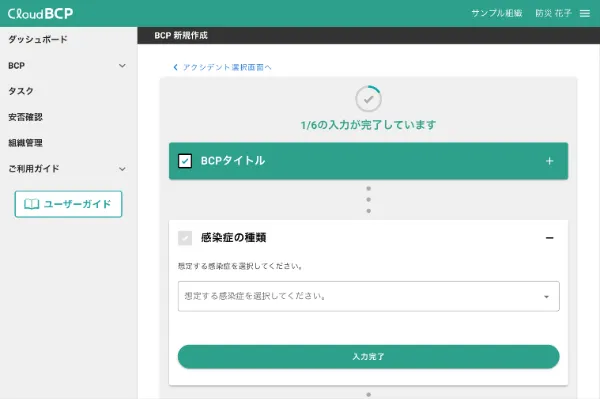Screen dimensions: 600x399
Task: Click サンプル組織 in header
Action: click(x=497, y=13)
